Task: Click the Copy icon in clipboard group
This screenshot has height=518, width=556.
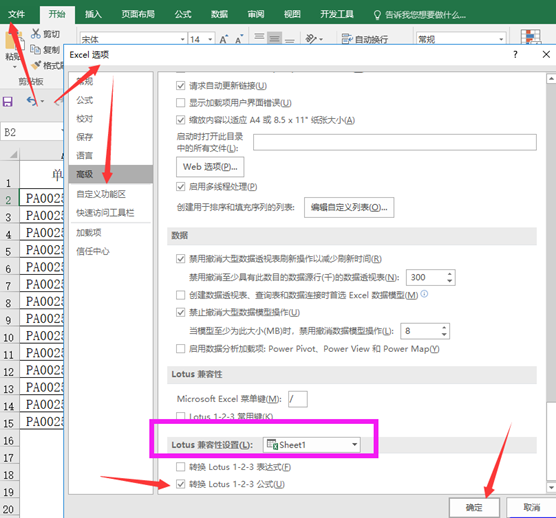Action: (35, 50)
